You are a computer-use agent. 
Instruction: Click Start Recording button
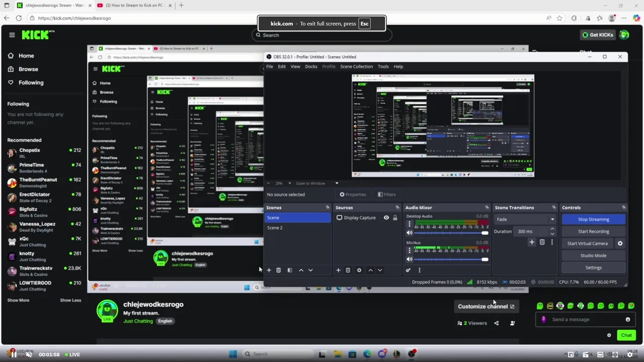(594, 231)
